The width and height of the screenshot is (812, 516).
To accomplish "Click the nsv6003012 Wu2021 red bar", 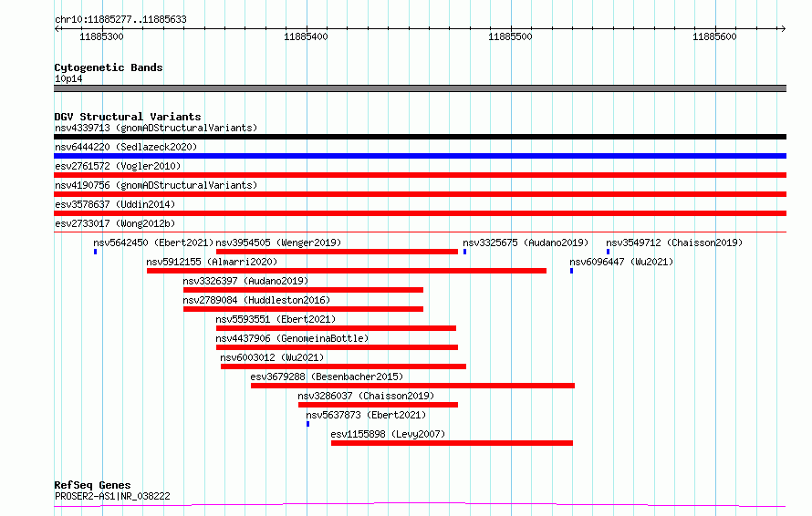I will coord(343,366).
